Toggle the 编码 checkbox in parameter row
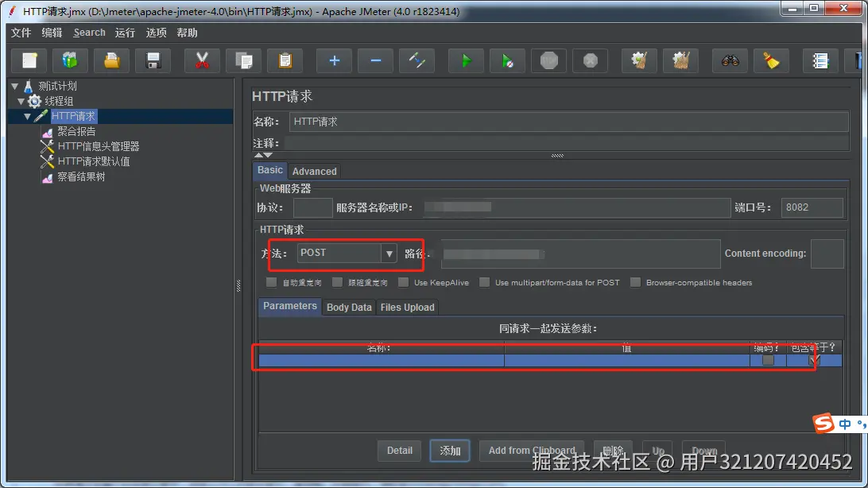 [768, 360]
